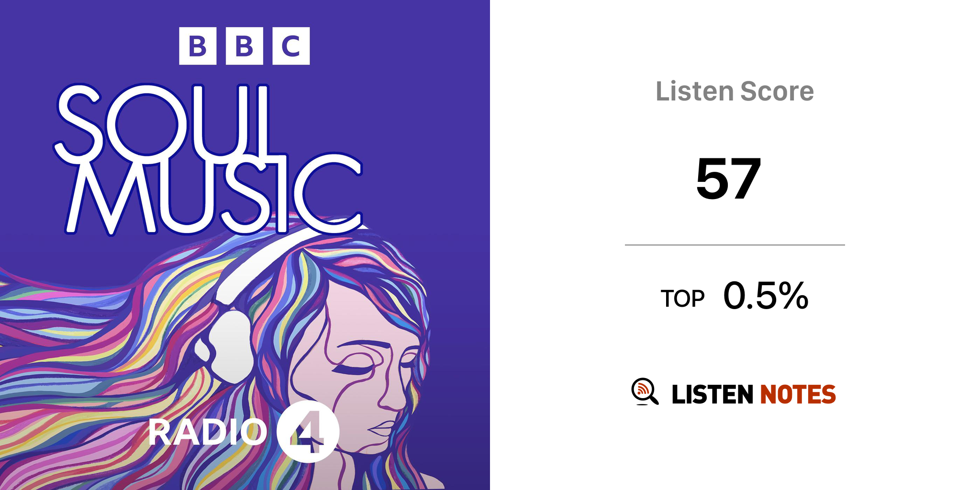The width and height of the screenshot is (980, 490).
Task: Click the divider line below the score
Action: pyautogui.click(x=735, y=245)
